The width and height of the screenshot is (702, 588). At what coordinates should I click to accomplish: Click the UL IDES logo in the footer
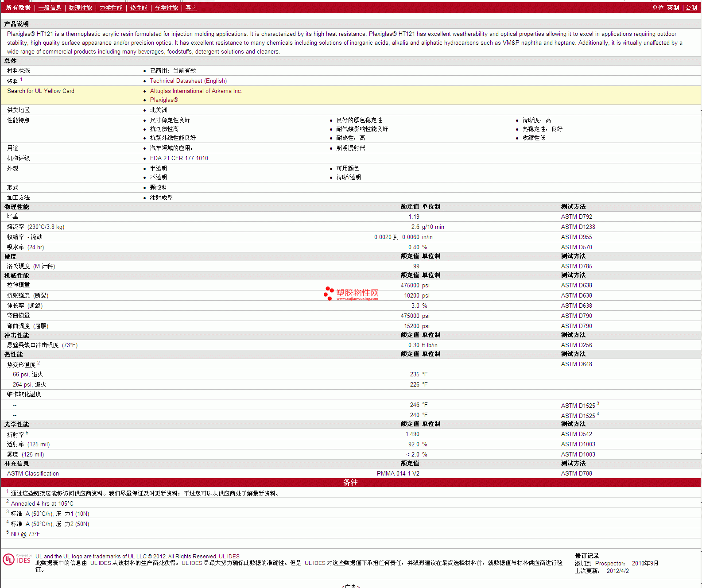[17, 560]
